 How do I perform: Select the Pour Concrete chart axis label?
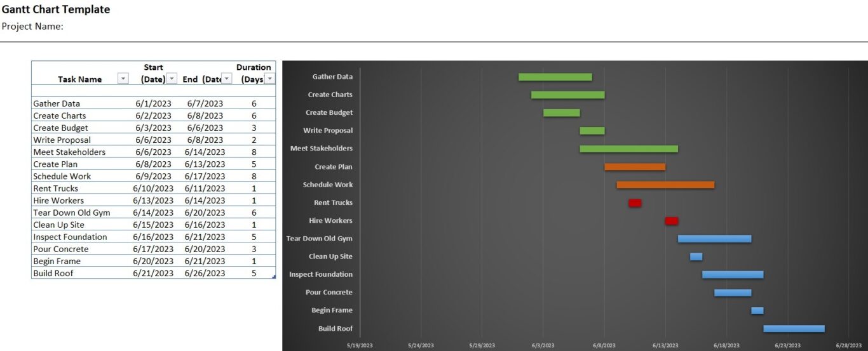tap(329, 293)
